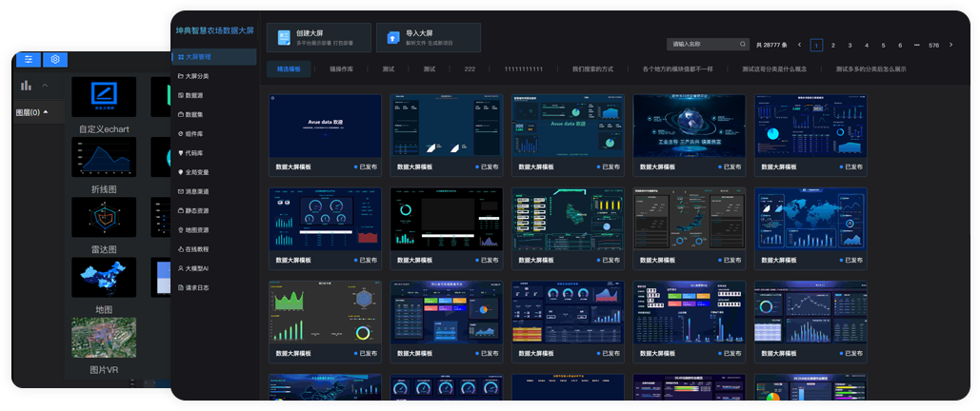Select 大屏管理 in the sidebar menu
Viewport: 980px width, 411px height.
point(198,57)
